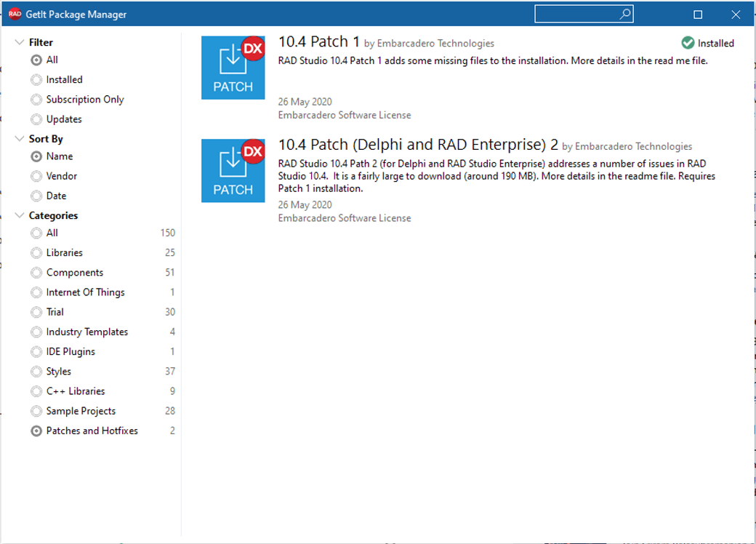The width and height of the screenshot is (756, 544).
Task: Open 10.4 Patch (Delphi and RAD Enterprise) 2 title
Action: [418, 145]
